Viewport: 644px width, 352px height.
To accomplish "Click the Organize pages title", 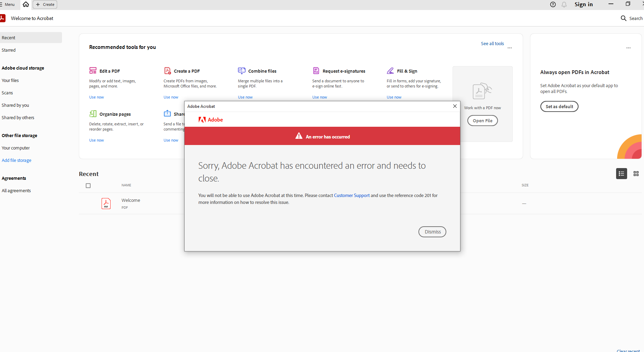I will pyautogui.click(x=115, y=114).
